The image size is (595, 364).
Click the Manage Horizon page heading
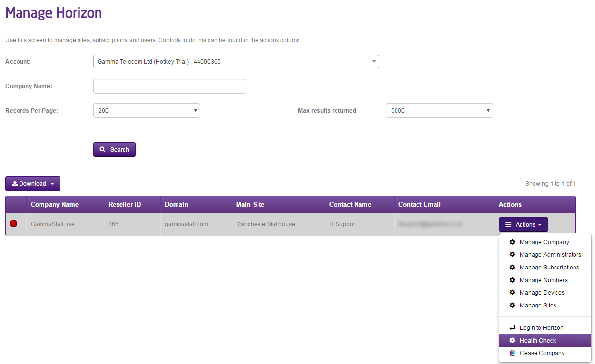coord(54,13)
